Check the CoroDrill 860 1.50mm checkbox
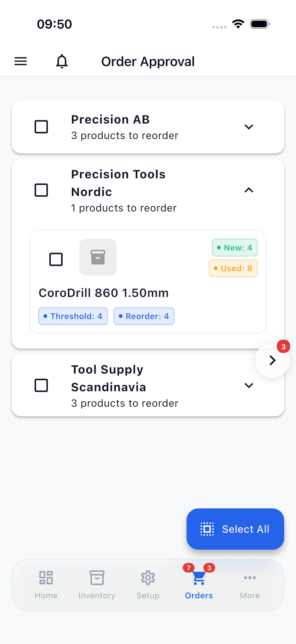 [56, 259]
